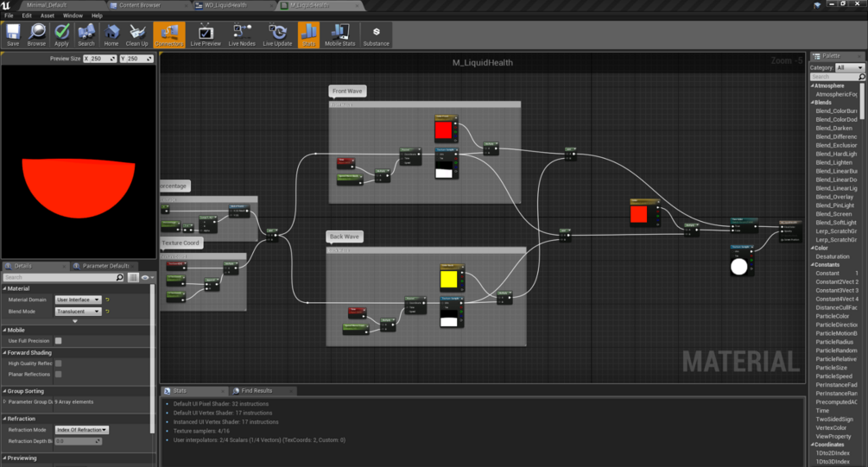This screenshot has width=868, height=467.
Task: Open the Refraction Mode dropdown
Action: click(81, 430)
